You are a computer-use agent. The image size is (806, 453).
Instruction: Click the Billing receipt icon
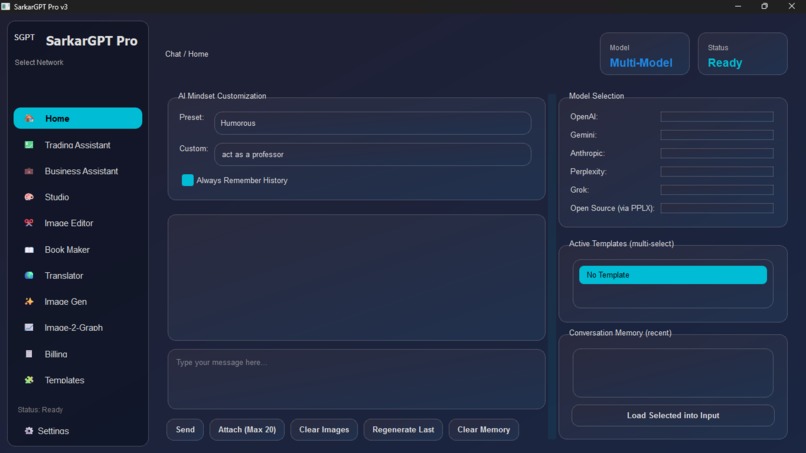(29, 354)
